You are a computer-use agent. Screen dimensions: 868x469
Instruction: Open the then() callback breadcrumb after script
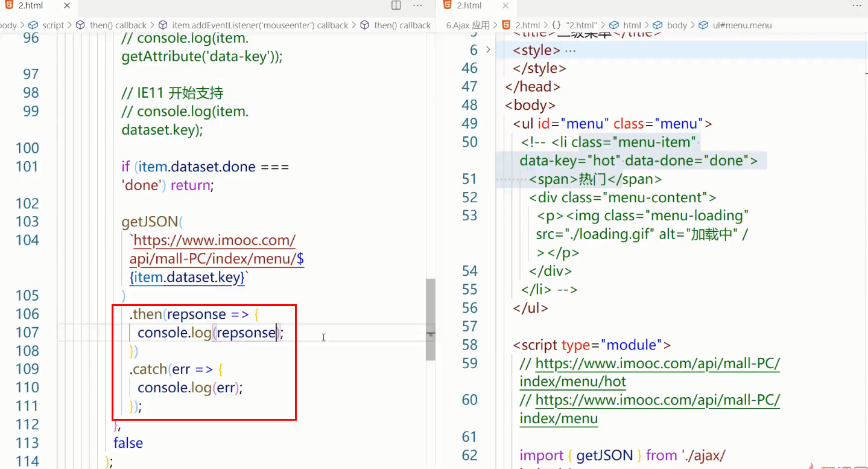point(112,25)
